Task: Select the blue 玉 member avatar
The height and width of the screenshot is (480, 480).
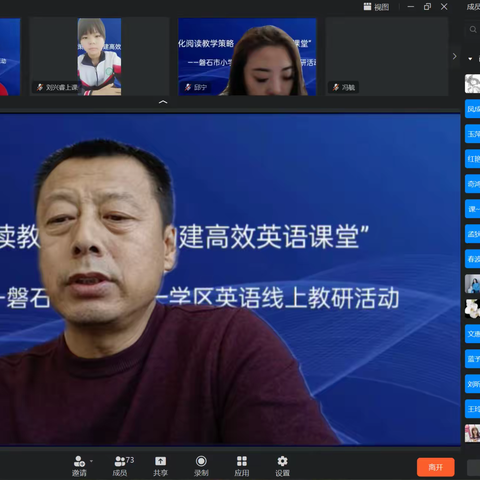Action: (x=472, y=134)
